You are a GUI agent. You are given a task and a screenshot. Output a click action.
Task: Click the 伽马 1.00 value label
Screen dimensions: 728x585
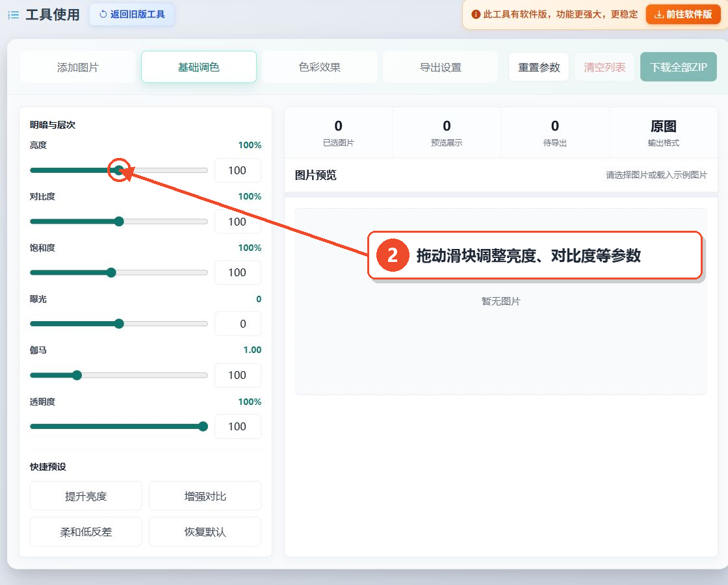253,350
